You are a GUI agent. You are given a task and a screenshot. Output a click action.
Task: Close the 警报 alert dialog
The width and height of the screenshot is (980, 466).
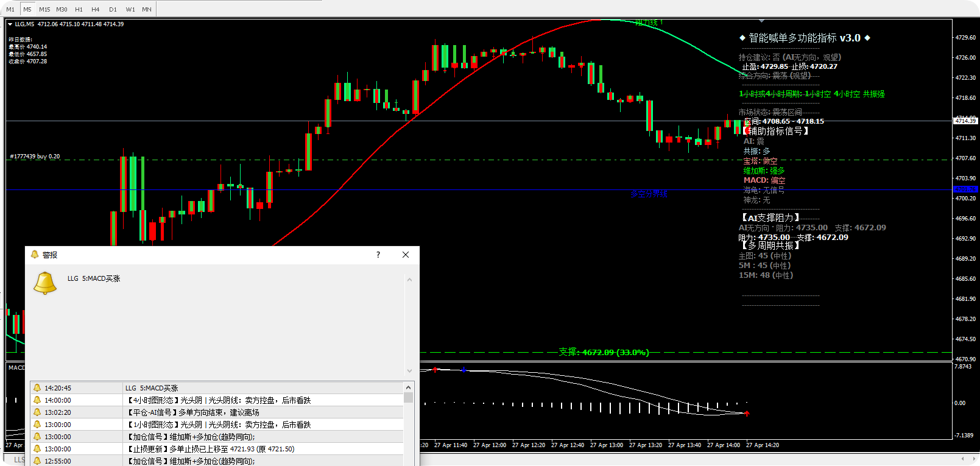(406, 255)
